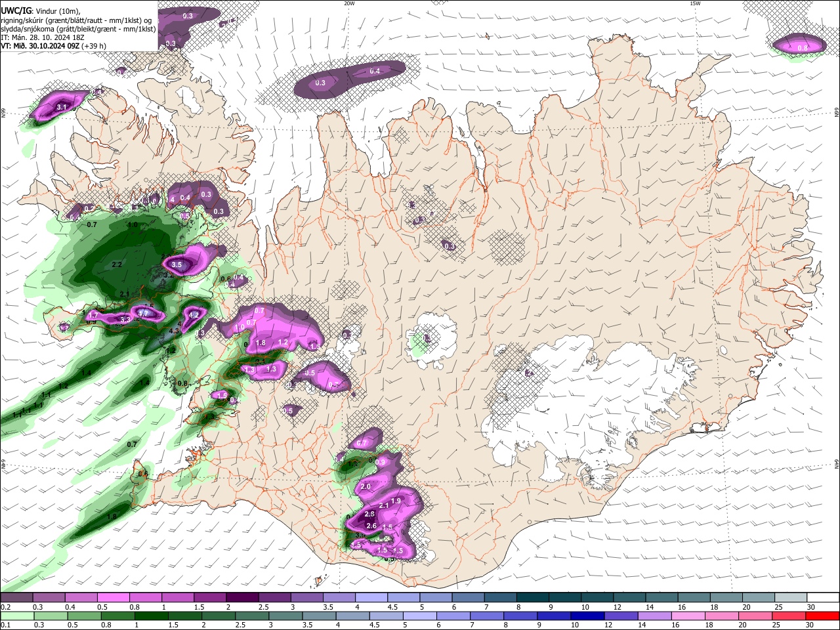This screenshot has height=630, width=840.
Task: Click the '2.0' snow value in the south
Action: tap(366, 486)
